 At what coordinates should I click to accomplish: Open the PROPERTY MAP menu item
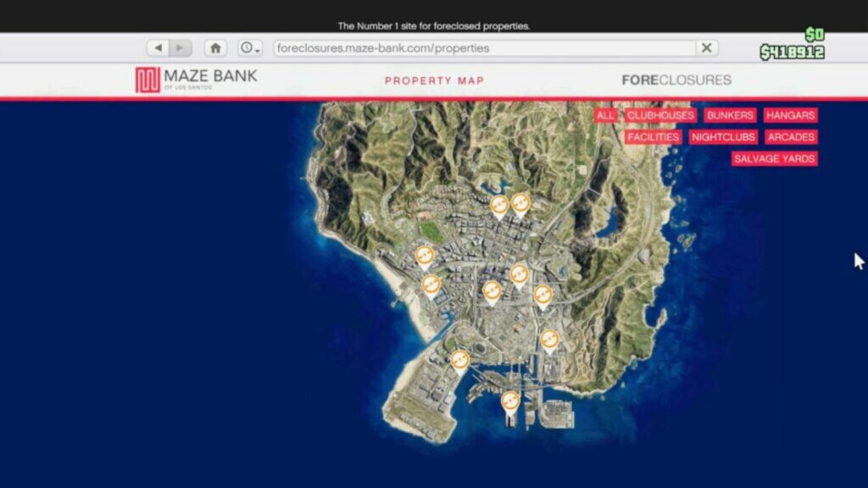point(435,80)
